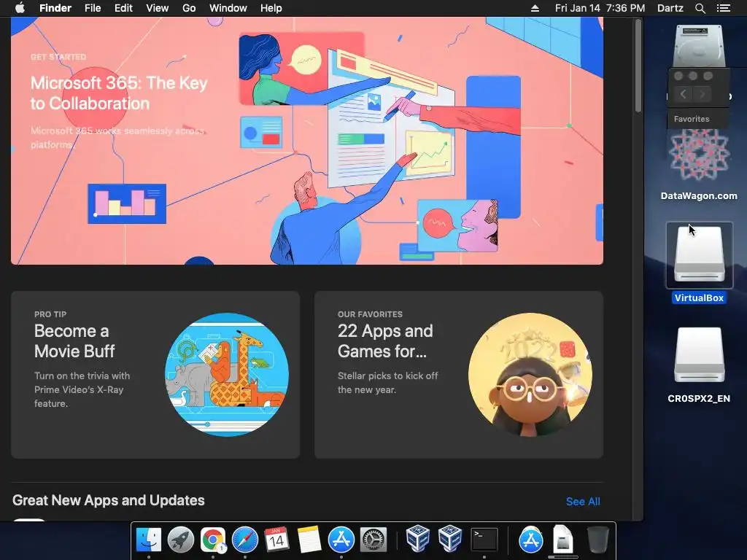Open Terminal from the Dock
Viewport: 747px width, 560px height.
coord(484,540)
